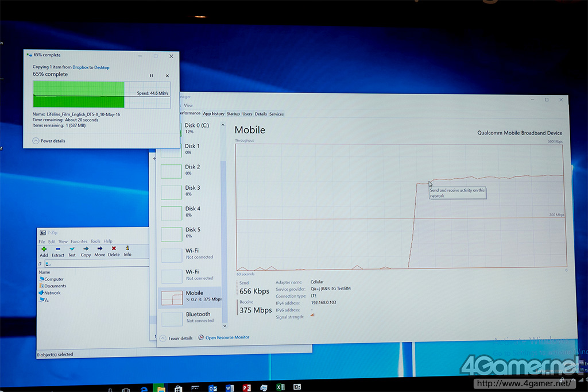Select Disk 2 performance item

click(x=191, y=170)
